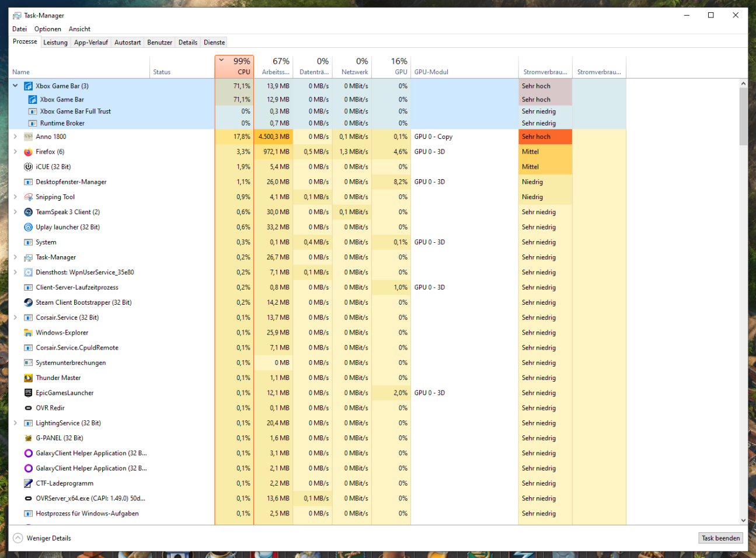The height and width of the screenshot is (558, 756).
Task: Click the Xbox Game Bar (3) group icon
Action: (28, 86)
